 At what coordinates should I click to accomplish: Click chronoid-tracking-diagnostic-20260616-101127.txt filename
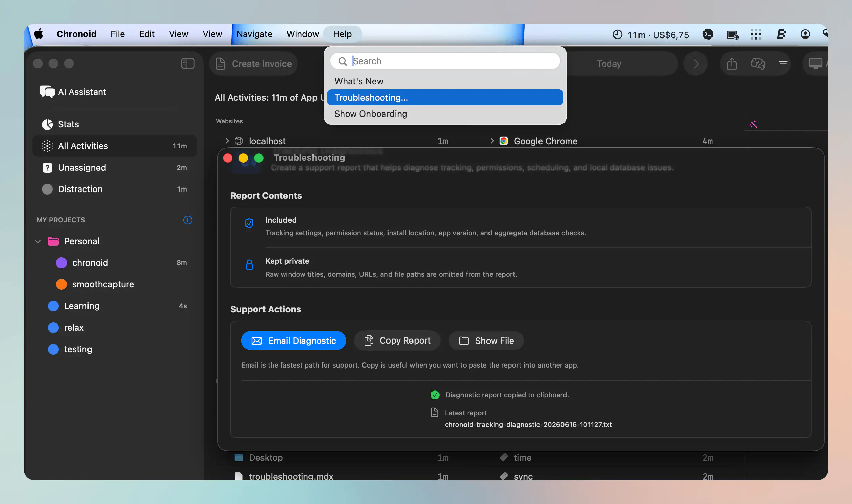528,425
